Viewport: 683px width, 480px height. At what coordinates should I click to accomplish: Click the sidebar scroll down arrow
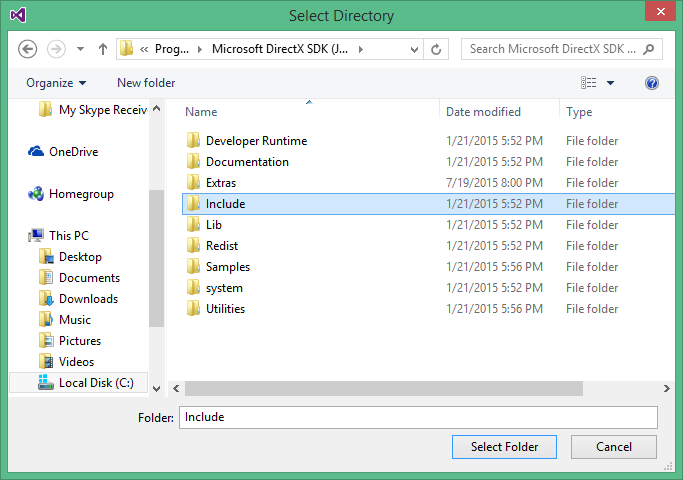(x=157, y=389)
